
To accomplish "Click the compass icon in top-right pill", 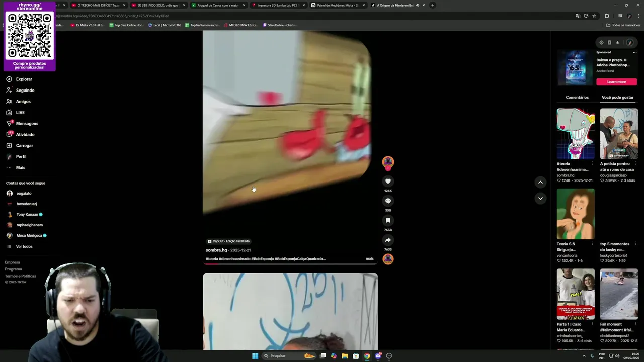I will (601, 43).
